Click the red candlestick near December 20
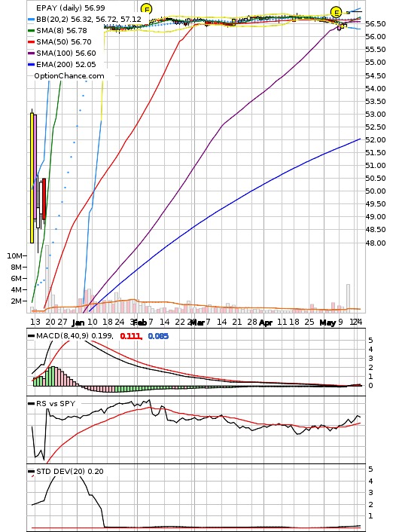The height and width of the screenshot is (532, 396). [44, 199]
